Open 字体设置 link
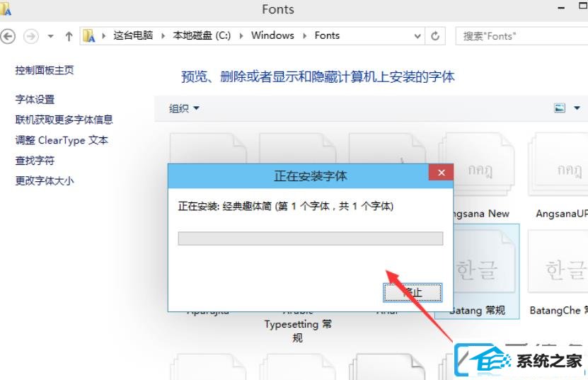Image resolution: width=588 pixels, height=380 pixels. [x=35, y=99]
